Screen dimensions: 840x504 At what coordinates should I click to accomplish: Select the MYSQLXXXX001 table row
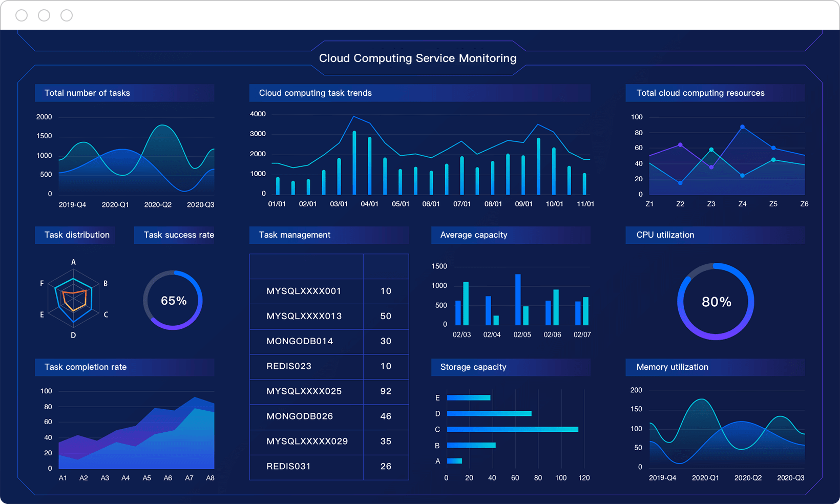point(329,291)
